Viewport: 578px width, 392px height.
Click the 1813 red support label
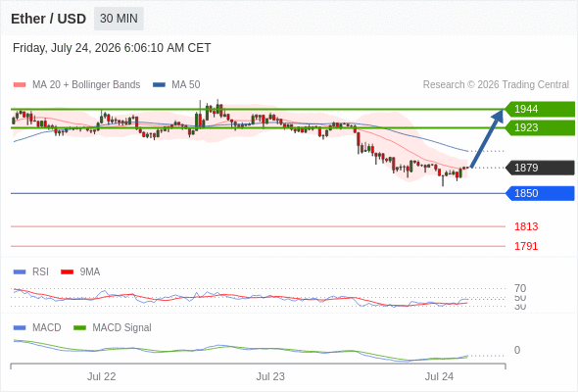526,226
